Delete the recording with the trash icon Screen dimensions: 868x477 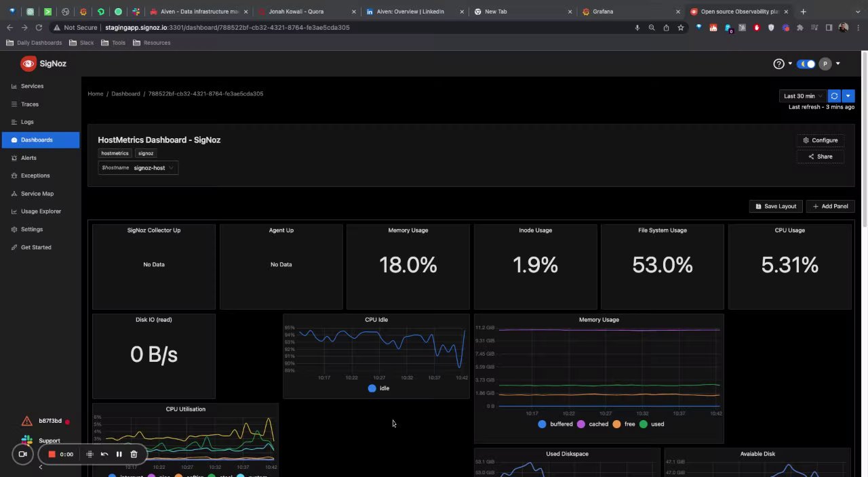(134, 454)
